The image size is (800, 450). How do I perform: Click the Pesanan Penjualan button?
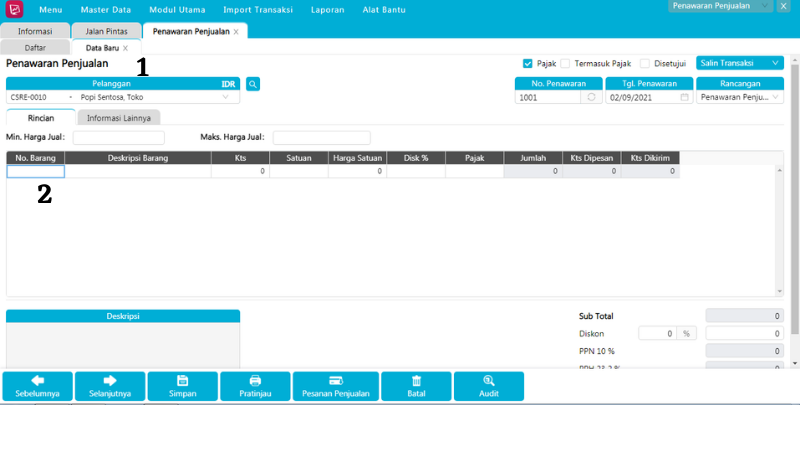click(336, 386)
